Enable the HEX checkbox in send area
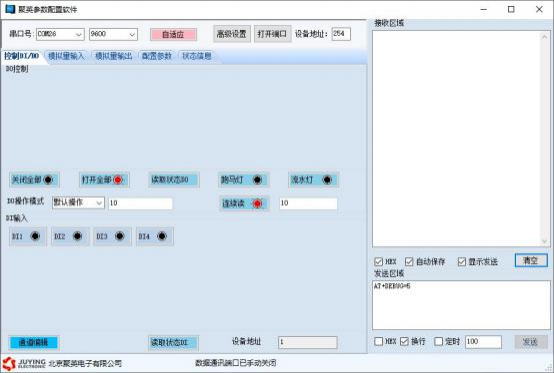The height and width of the screenshot is (373, 554). (x=378, y=341)
